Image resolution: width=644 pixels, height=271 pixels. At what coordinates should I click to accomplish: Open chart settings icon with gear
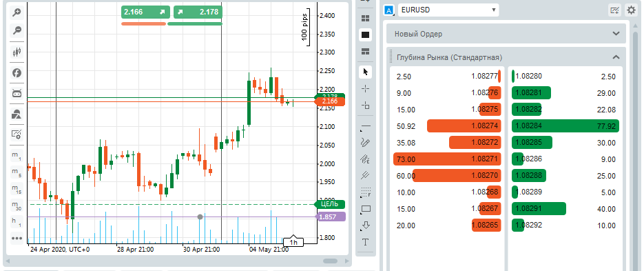coord(17,134)
